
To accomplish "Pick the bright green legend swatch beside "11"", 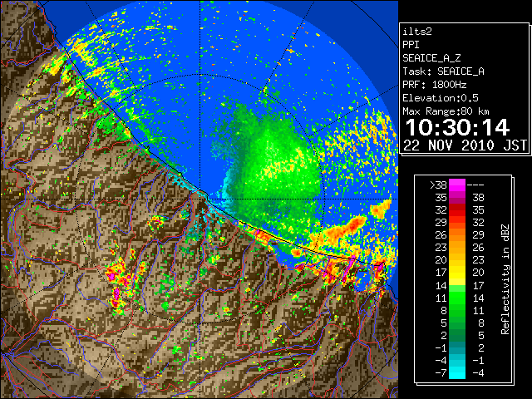I will point(457,298).
